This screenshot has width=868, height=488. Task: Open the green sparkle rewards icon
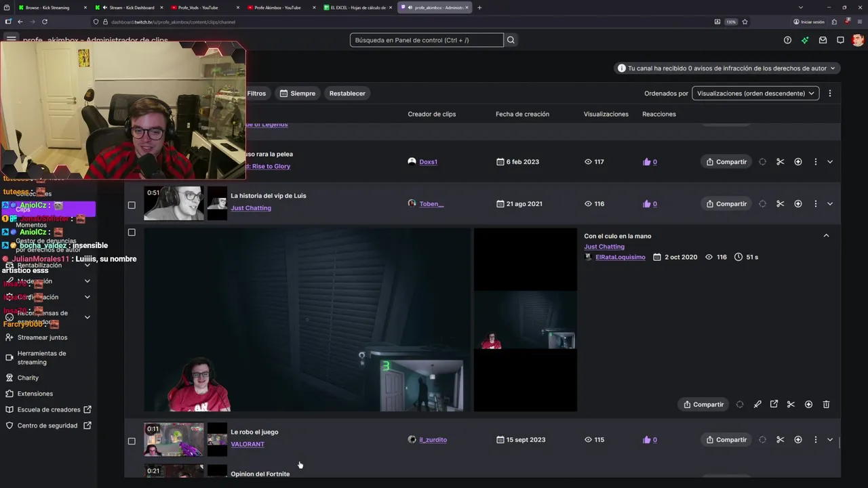pyautogui.click(x=805, y=40)
